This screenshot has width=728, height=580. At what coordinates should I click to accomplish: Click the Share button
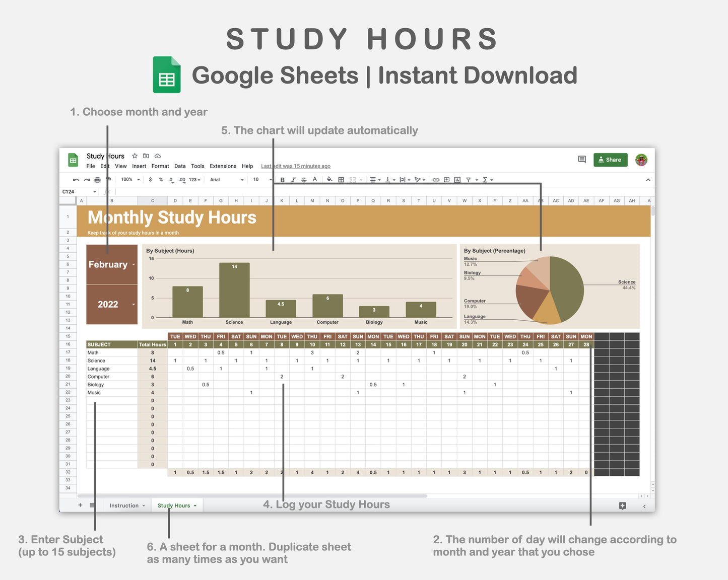(610, 160)
